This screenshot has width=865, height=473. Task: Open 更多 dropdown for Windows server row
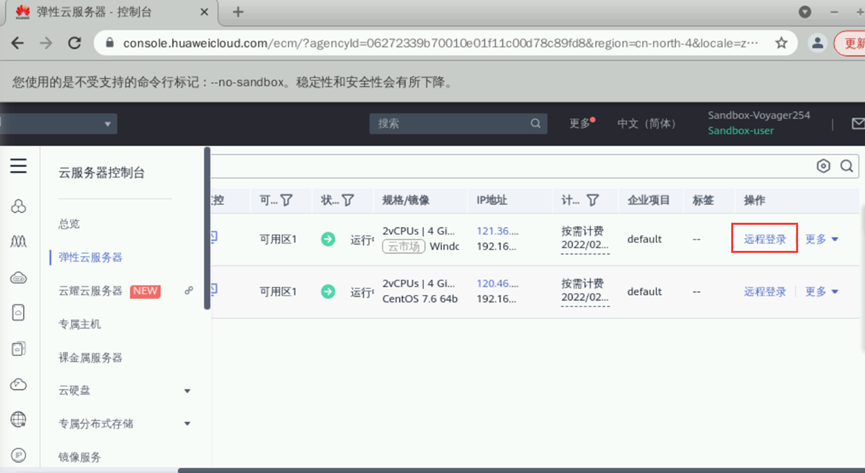point(821,239)
